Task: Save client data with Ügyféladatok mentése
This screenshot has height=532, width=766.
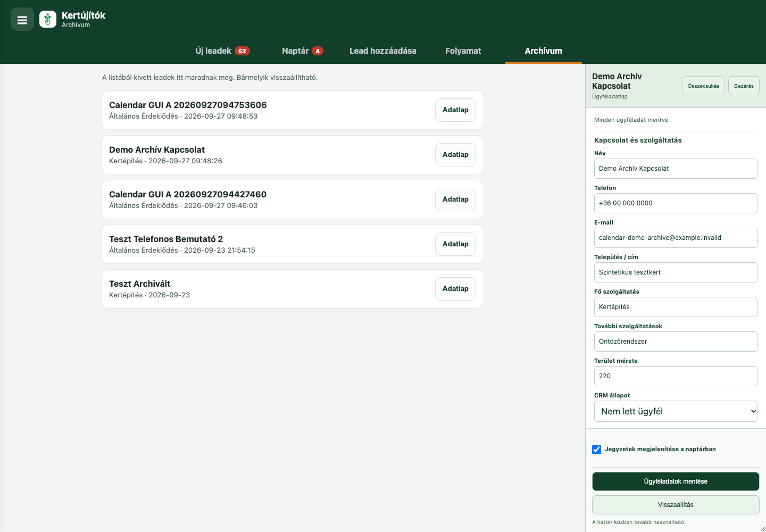Action: point(676,481)
